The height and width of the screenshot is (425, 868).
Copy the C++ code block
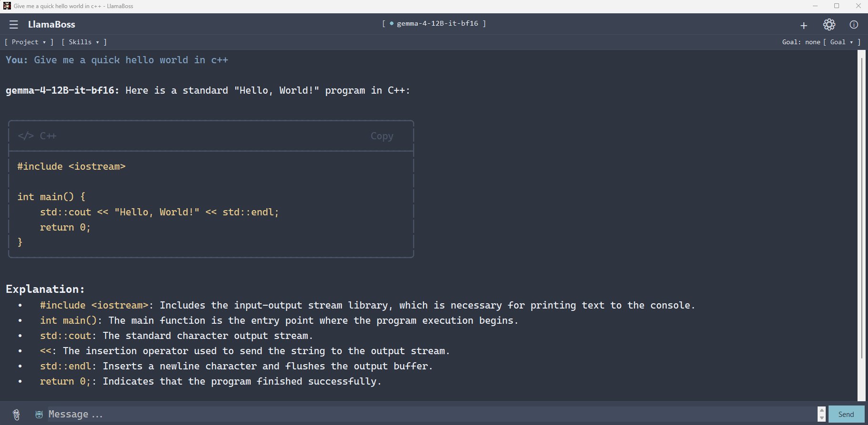coord(382,136)
